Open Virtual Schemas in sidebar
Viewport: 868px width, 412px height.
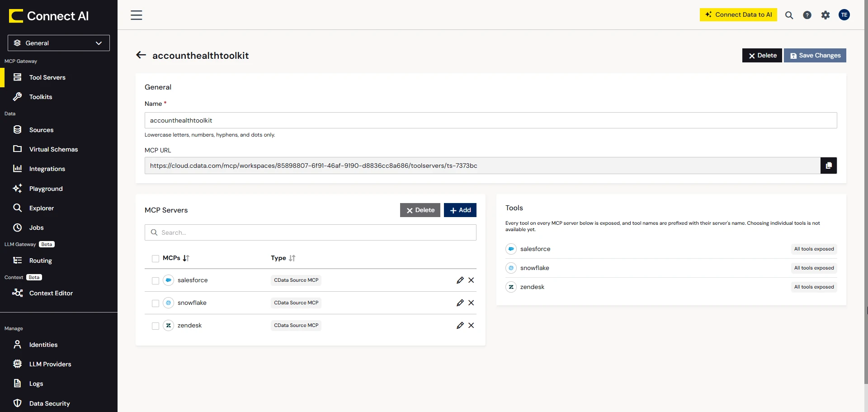(x=59, y=149)
